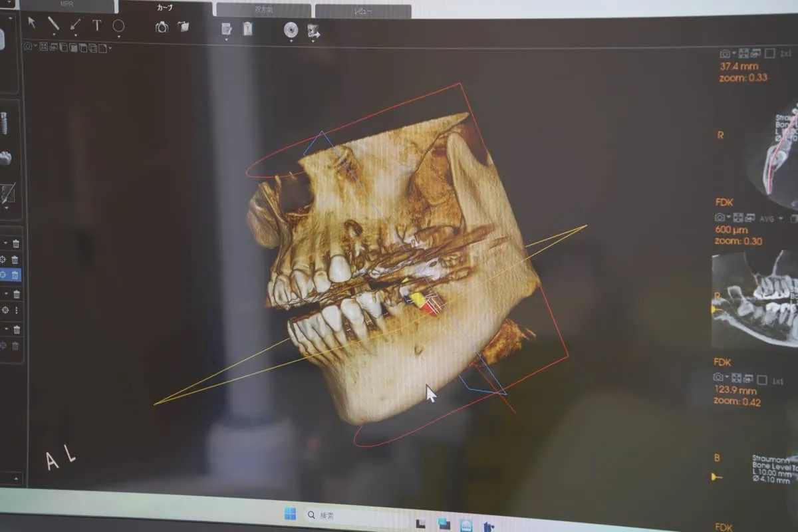Click the export icon with arrow
The image size is (798, 532).
pyautogui.click(x=313, y=31)
